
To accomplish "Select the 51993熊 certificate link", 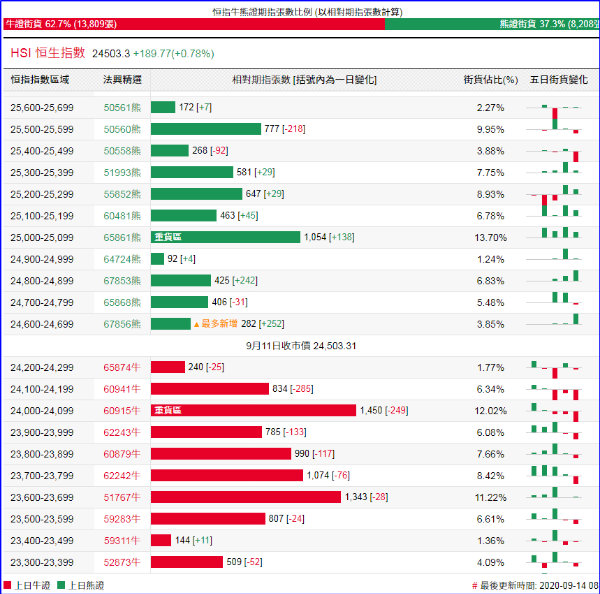I will [x=122, y=173].
